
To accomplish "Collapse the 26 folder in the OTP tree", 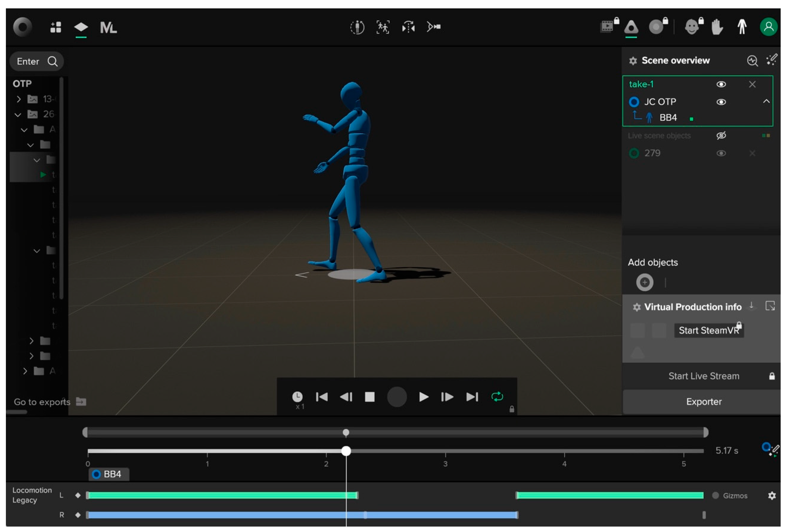I will click(x=18, y=115).
